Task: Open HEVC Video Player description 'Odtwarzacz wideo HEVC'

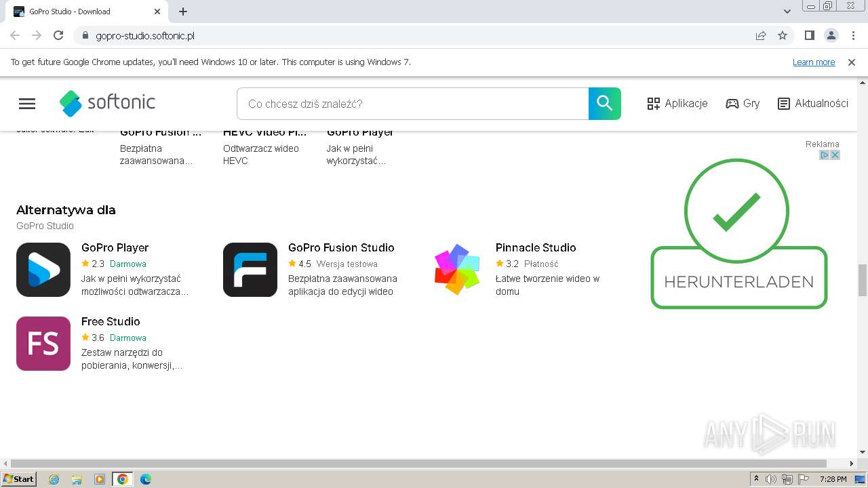Action: pyautogui.click(x=261, y=155)
